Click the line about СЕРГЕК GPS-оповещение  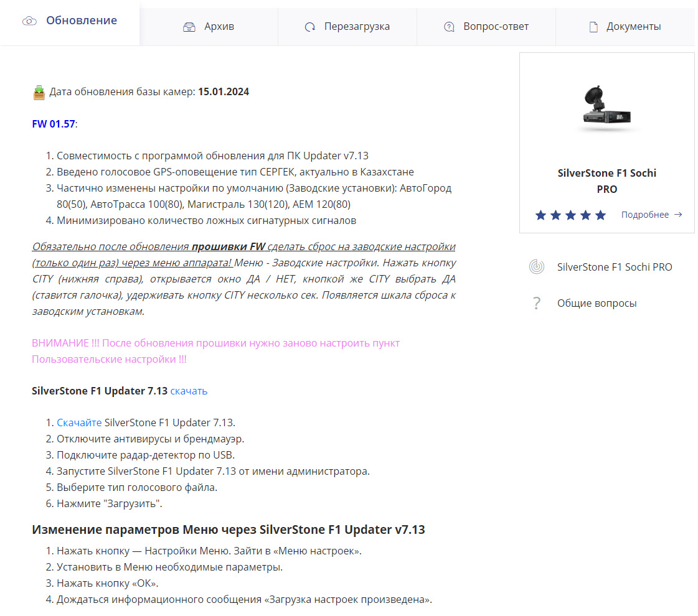click(x=235, y=172)
